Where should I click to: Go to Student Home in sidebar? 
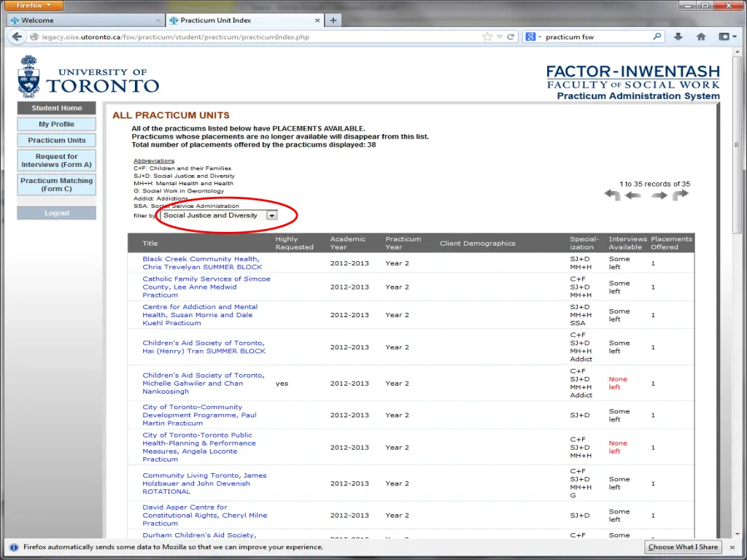click(57, 108)
